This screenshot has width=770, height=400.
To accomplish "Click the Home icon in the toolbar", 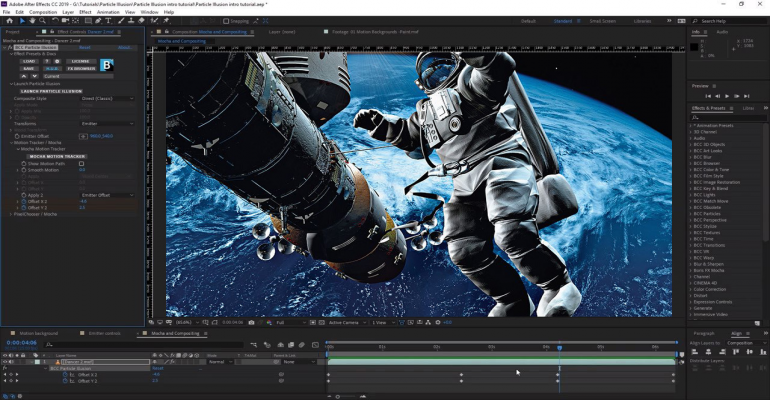I will tap(8, 21).
